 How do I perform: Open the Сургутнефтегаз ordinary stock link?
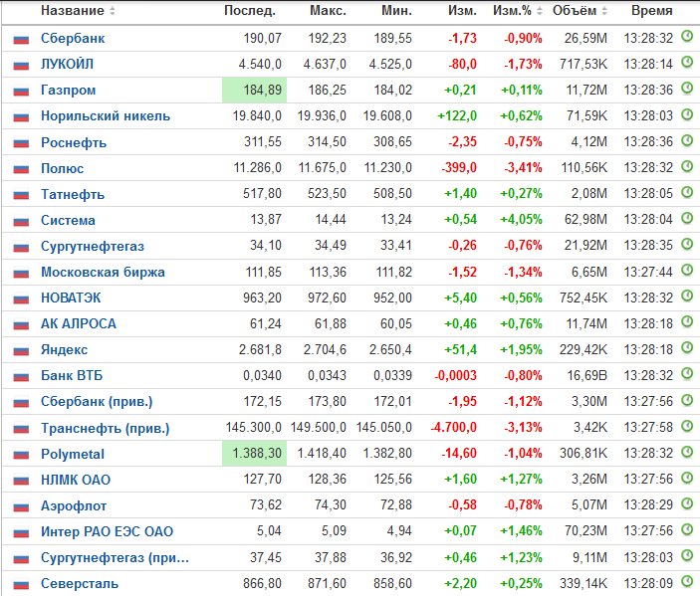pos(93,246)
